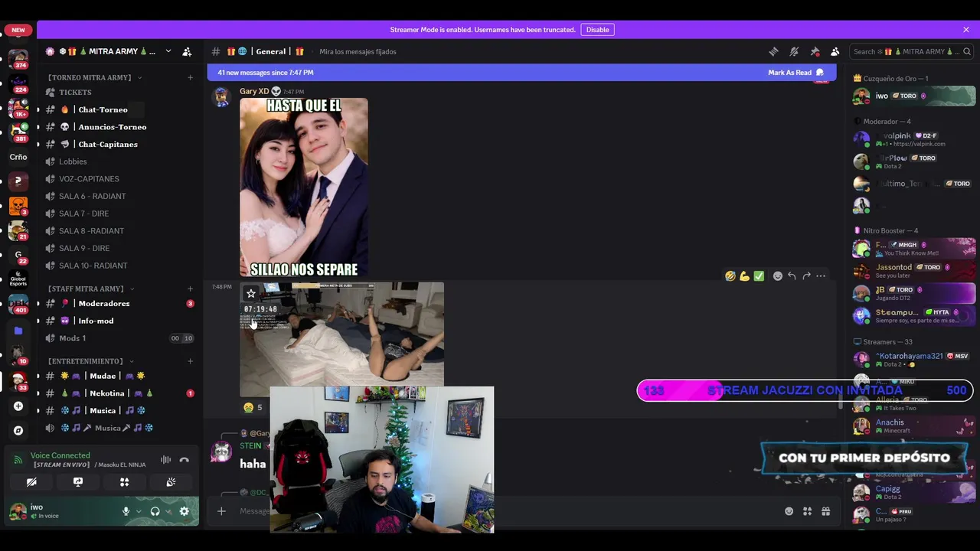The width and height of the screenshot is (980, 551).
Task: Disconnect from voice using hang-up icon
Action: (x=184, y=460)
